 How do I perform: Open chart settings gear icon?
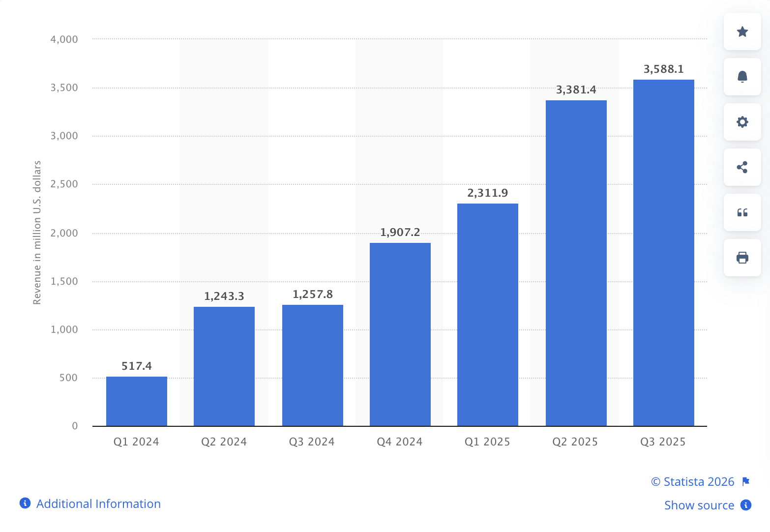point(742,122)
